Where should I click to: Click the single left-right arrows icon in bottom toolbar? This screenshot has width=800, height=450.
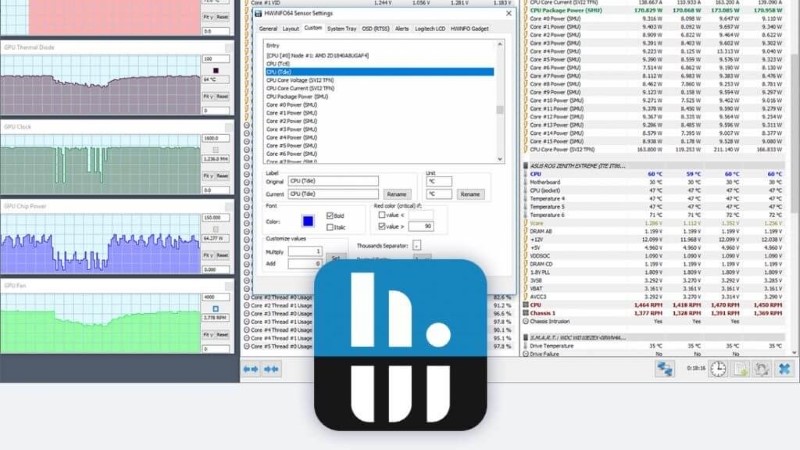251,369
